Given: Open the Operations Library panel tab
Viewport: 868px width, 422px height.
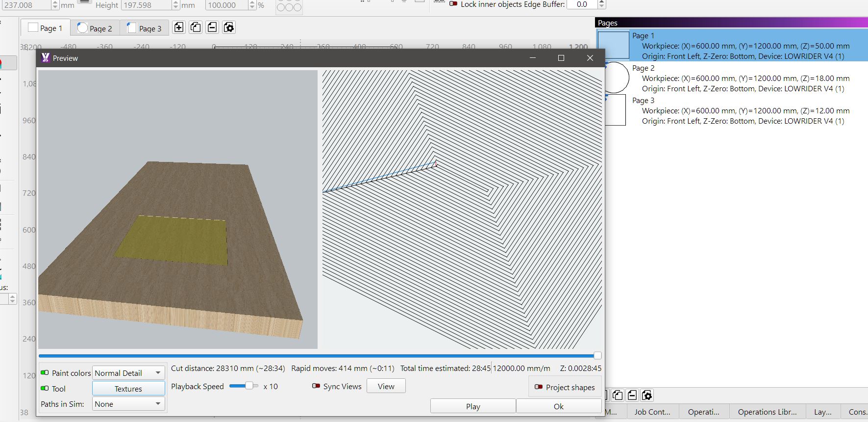Looking at the screenshot, I should tap(767, 412).
